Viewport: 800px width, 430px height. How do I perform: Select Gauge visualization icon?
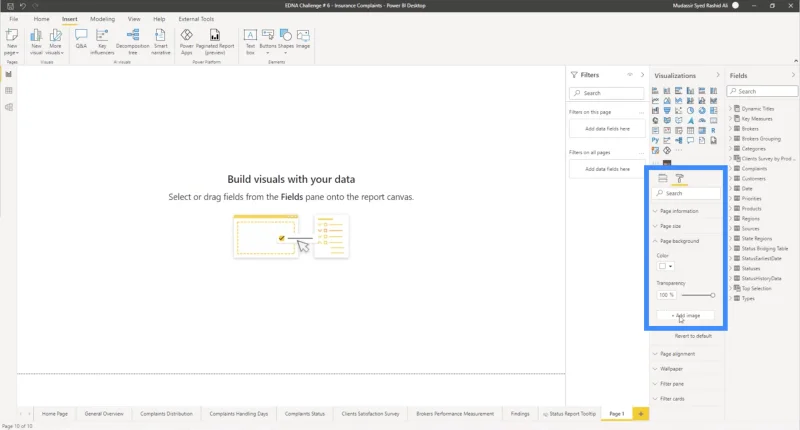point(702,120)
